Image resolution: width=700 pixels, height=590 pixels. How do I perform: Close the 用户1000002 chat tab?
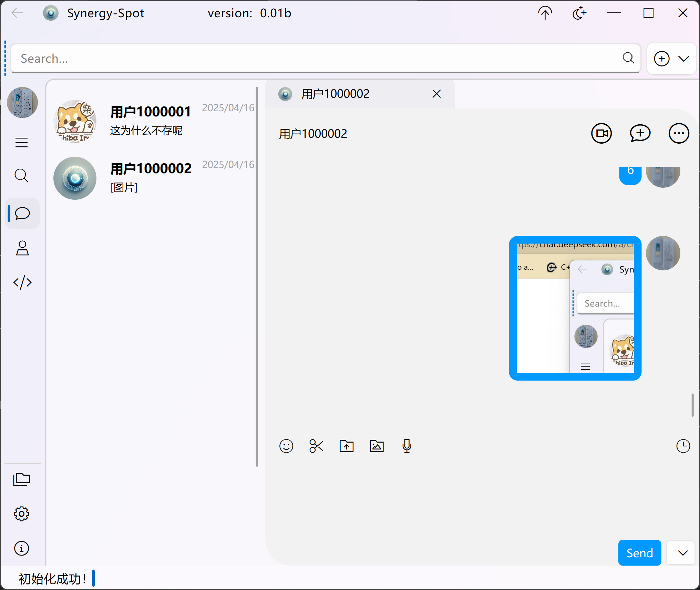point(436,94)
